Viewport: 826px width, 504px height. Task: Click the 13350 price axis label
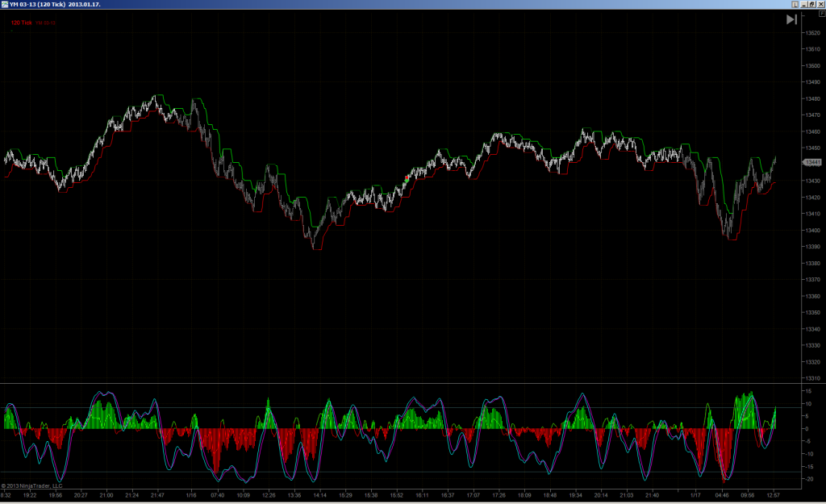[813, 312]
